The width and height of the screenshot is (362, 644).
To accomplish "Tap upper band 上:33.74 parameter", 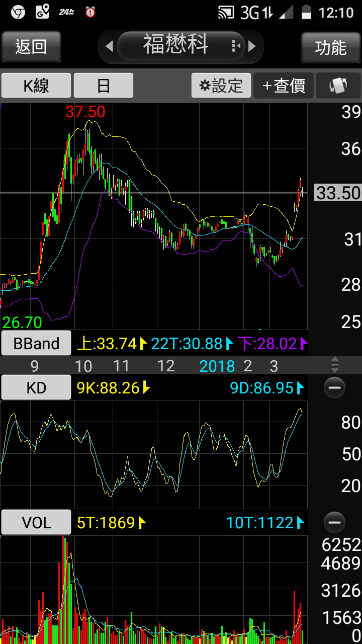I will pyautogui.click(x=112, y=344).
